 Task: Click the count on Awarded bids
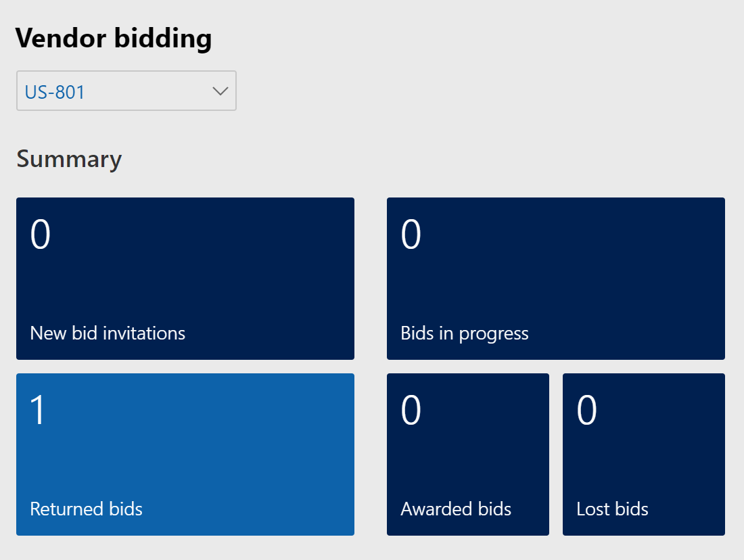411,411
